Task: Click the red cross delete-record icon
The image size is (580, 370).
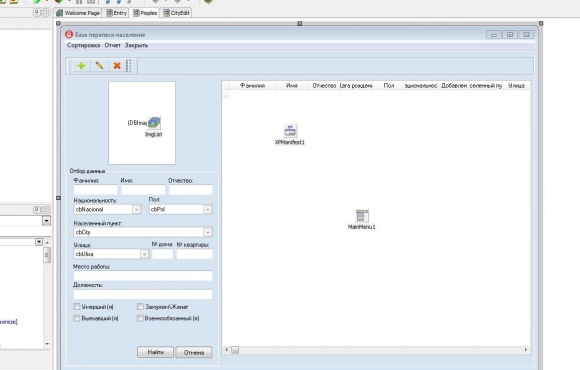Action: pyautogui.click(x=117, y=66)
